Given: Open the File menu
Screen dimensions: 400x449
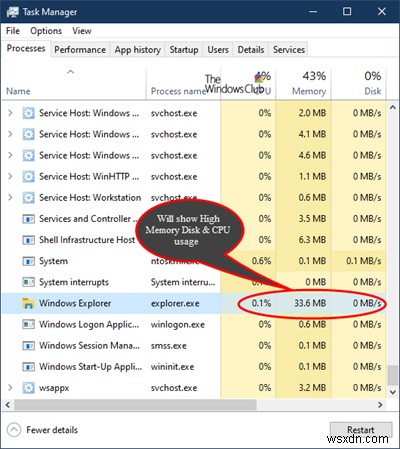Looking at the screenshot, I should [13, 31].
